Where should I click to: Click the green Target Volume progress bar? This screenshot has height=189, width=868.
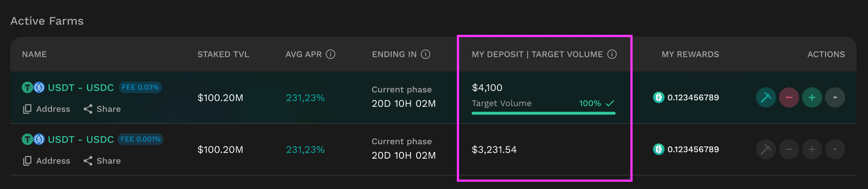click(x=543, y=113)
